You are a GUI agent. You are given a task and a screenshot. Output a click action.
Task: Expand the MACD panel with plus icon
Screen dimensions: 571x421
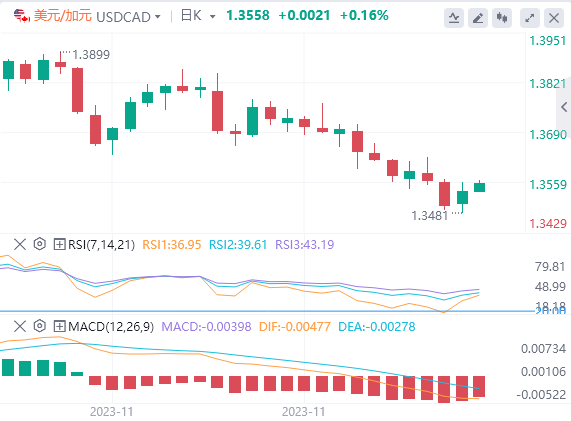pos(59,326)
